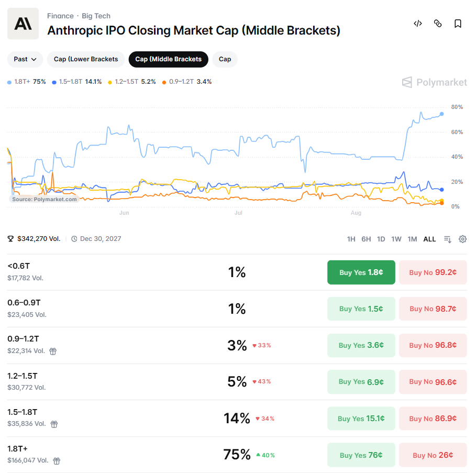Screen dimensions: 476x473
Task: Set chart range to 1W
Action: (x=396, y=239)
